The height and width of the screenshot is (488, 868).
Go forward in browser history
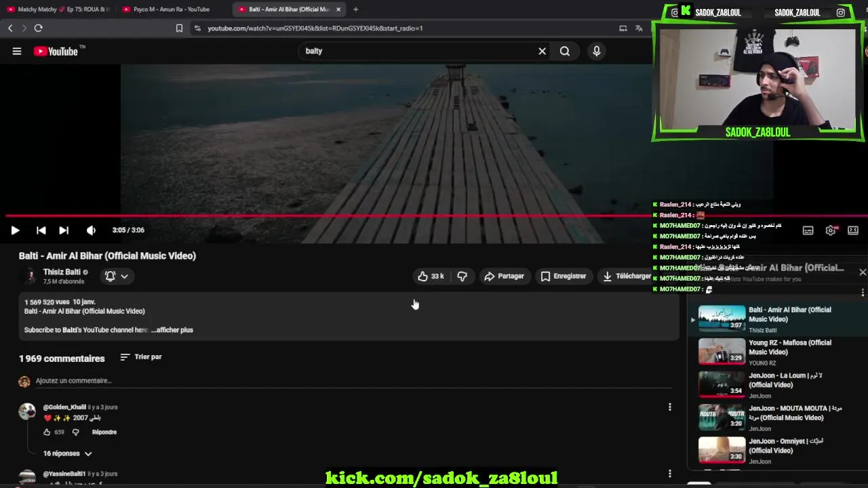click(24, 28)
